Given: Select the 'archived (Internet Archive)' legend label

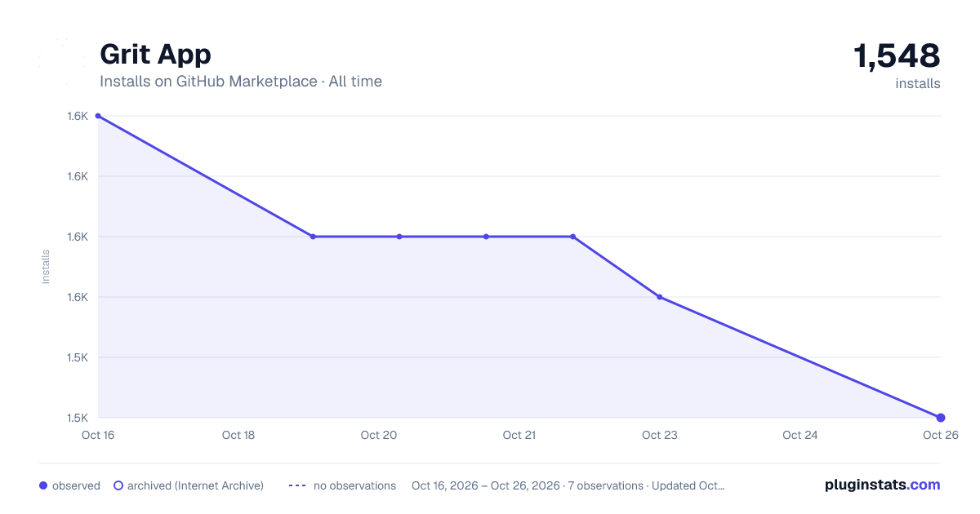Looking at the screenshot, I should pos(195,485).
